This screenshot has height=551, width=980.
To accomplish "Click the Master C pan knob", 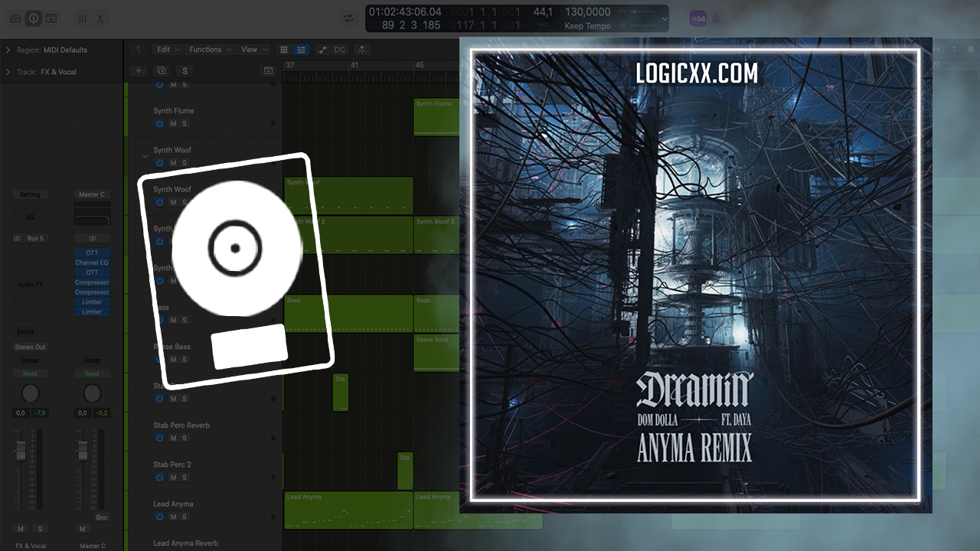I will click(x=92, y=393).
